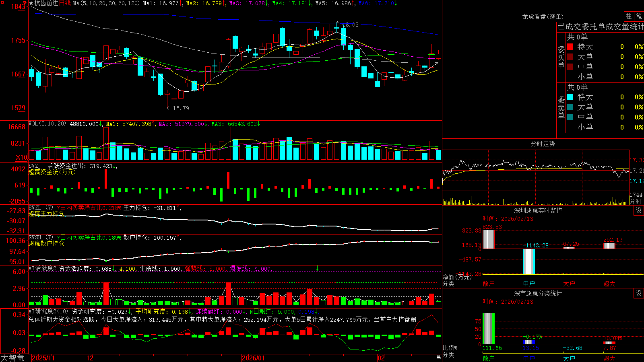The width and height of the screenshot is (644, 362).
Task: Click the 超赢主力持仓 label
Action: coord(46,214)
